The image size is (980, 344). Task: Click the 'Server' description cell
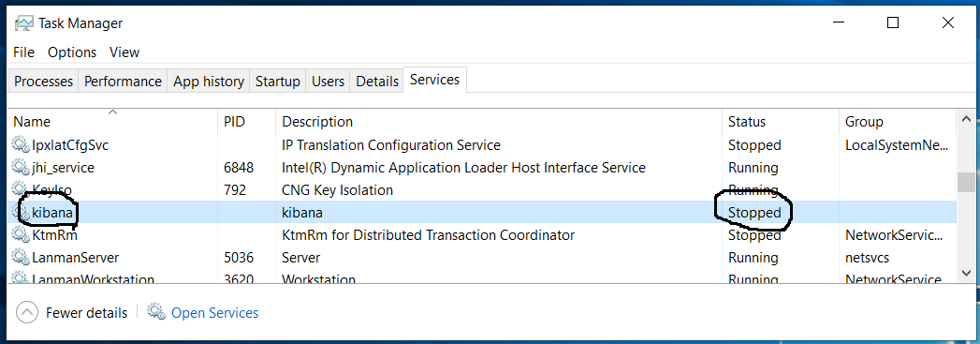point(301,258)
